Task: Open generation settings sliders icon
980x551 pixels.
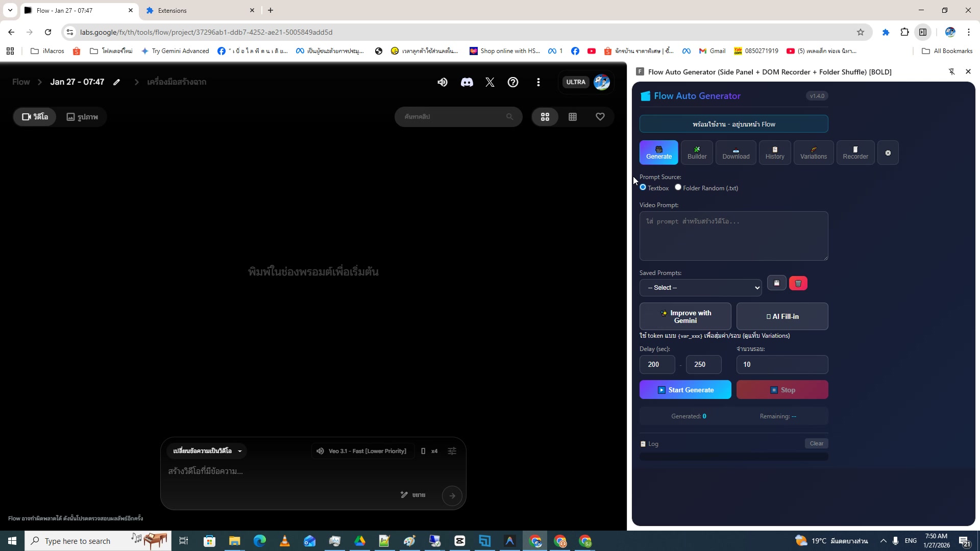Action: pos(452,451)
